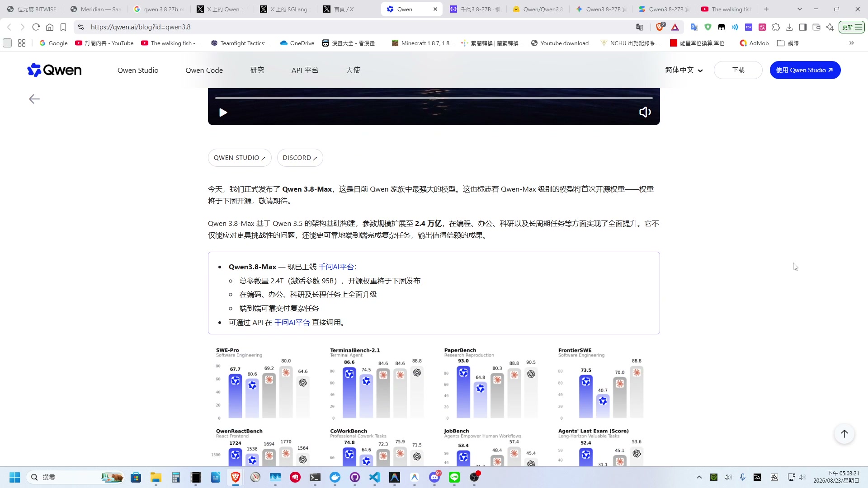Click the address bar URL field

pyautogui.click(x=353, y=27)
